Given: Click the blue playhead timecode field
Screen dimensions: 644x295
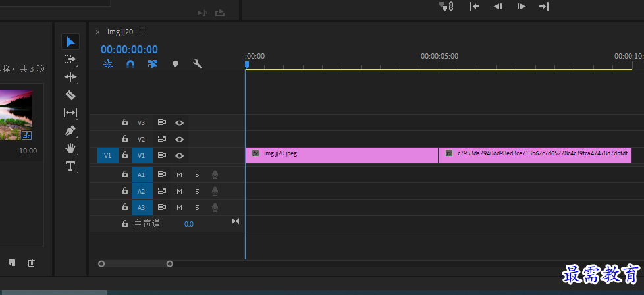Looking at the screenshot, I should coord(129,49).
